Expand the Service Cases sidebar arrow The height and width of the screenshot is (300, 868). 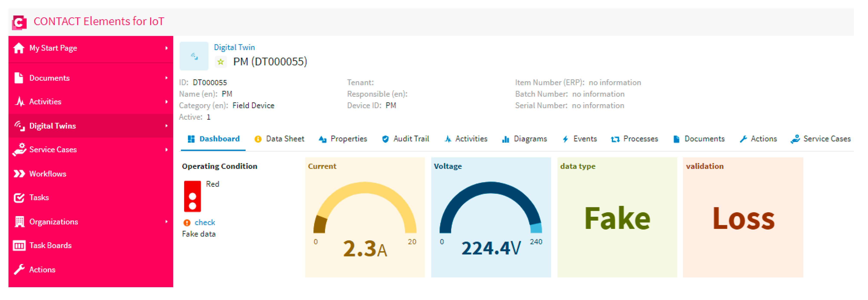[166, 150]
